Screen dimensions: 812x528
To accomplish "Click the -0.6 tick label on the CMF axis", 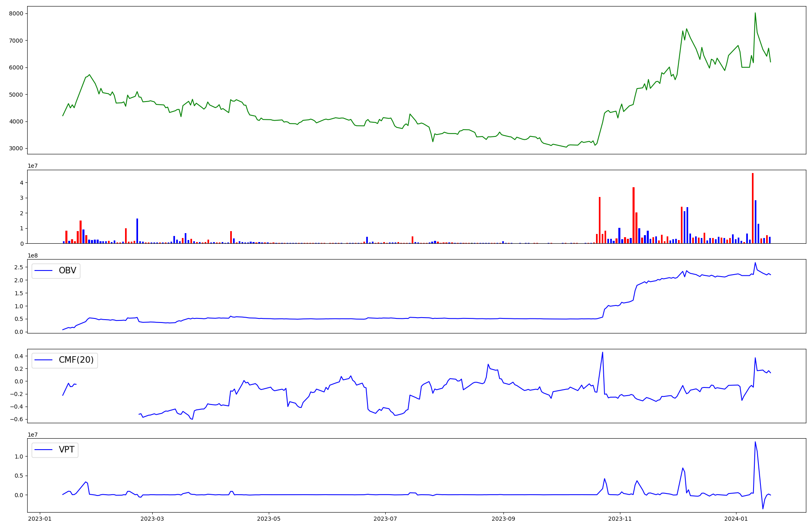I will coord(17,420).
